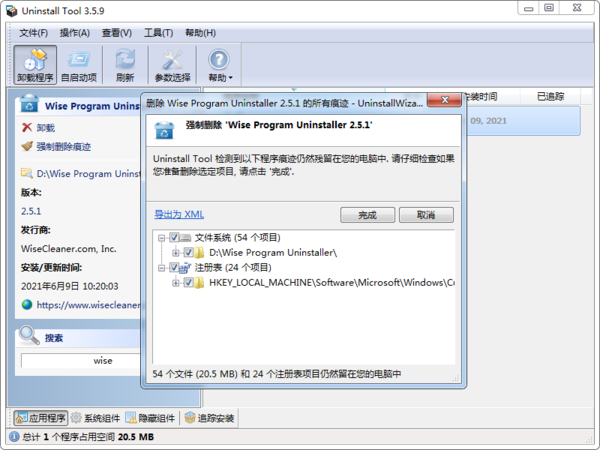Expand the D:\Wise Program Uninstaller\ node
Screen dimensions: 600x450
coord(176,253)
